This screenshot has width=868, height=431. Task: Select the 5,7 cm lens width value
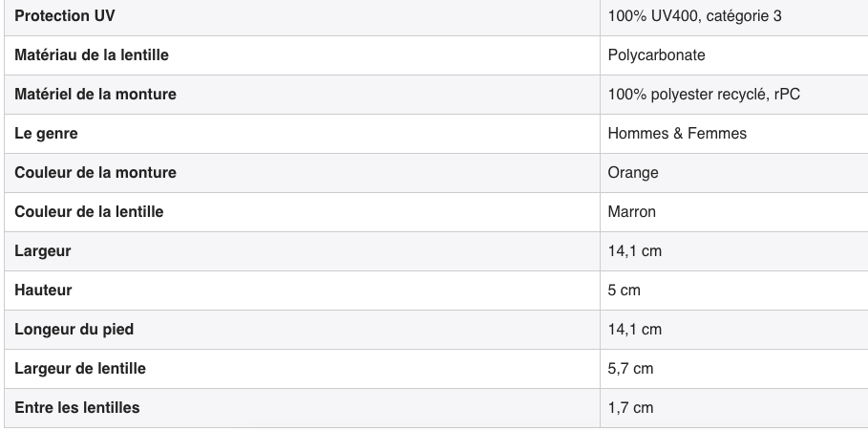(x=630, y=368)
